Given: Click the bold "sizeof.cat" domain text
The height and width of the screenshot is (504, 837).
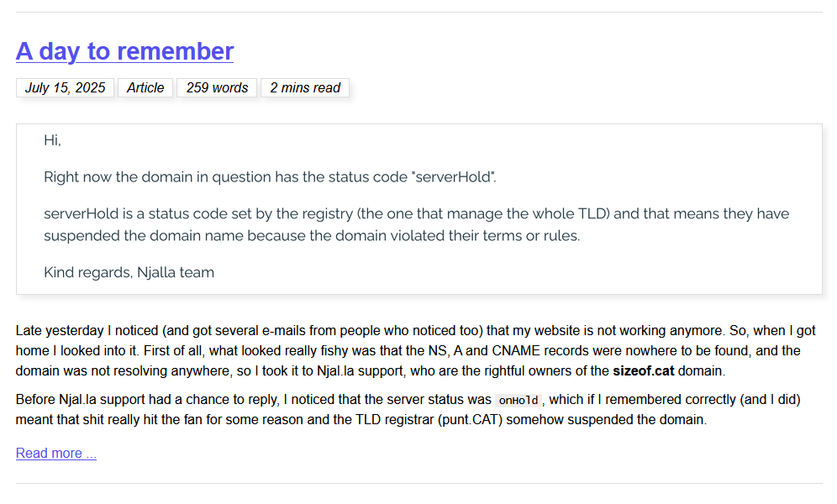Looking at the screenshot, I should [643, 370].
